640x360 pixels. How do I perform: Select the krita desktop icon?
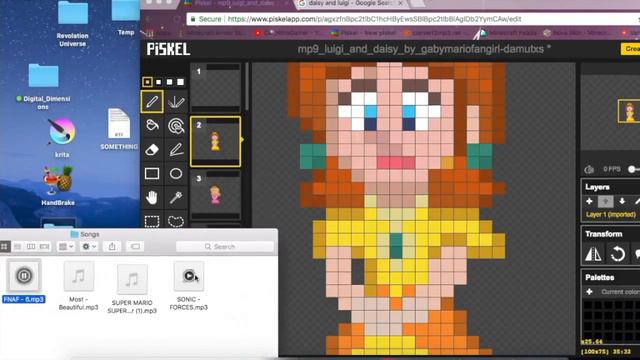62,138
